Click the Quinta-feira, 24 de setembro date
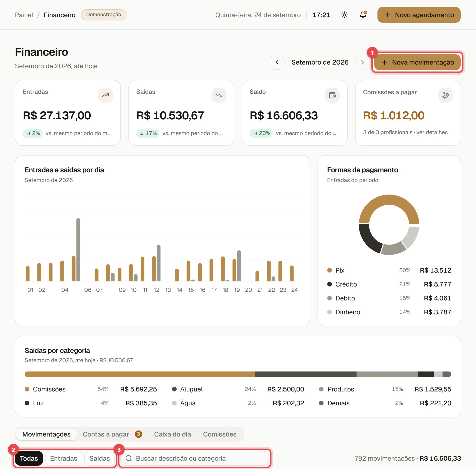The height and width of the screenshot is (469, 476). click(258, 15)
